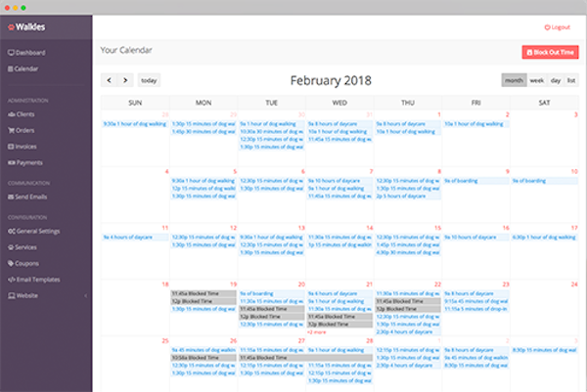Open Feb 26 '10:50a Blocked Time' entry
The image size is (587, 392).
[x=203, y=358]
